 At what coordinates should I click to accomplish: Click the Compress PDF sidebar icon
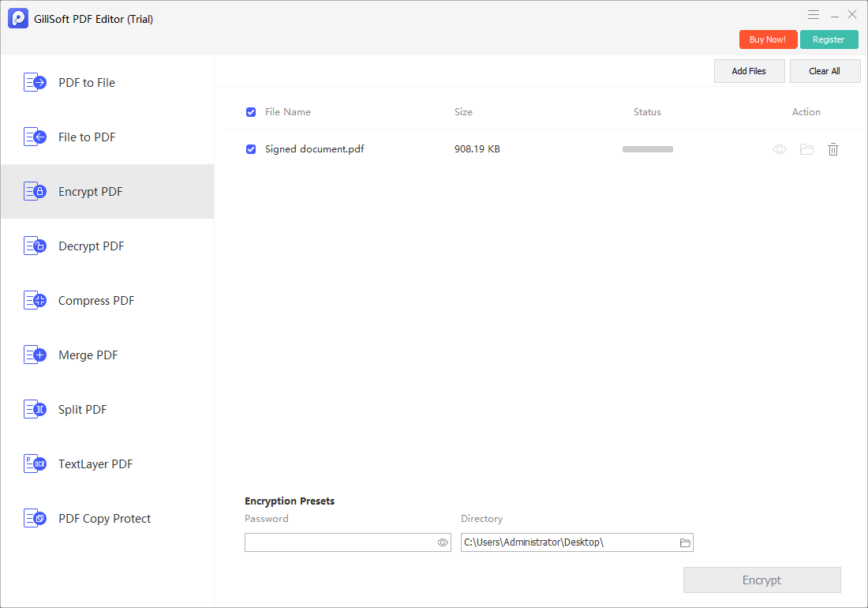tap(35, 301)
